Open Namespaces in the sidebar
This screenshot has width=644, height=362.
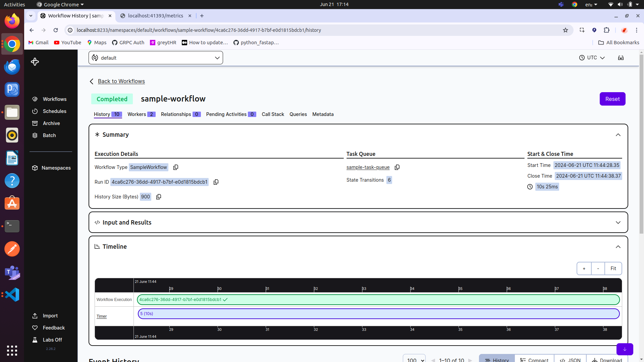click(x=51, y=168)
